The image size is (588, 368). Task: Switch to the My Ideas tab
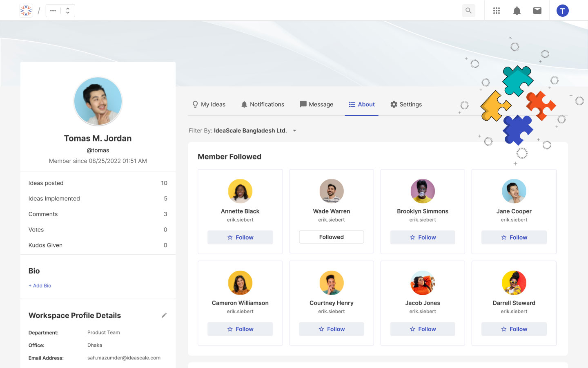209,105
